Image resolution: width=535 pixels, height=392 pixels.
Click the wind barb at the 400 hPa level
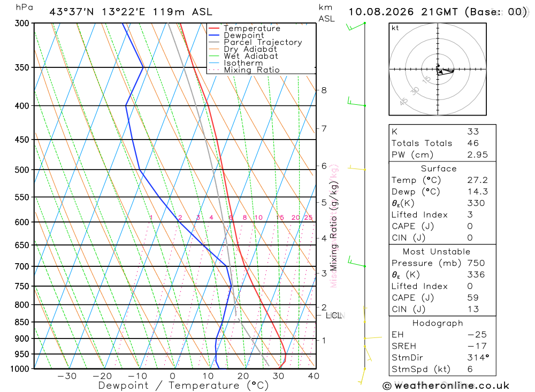pos(356,102)
